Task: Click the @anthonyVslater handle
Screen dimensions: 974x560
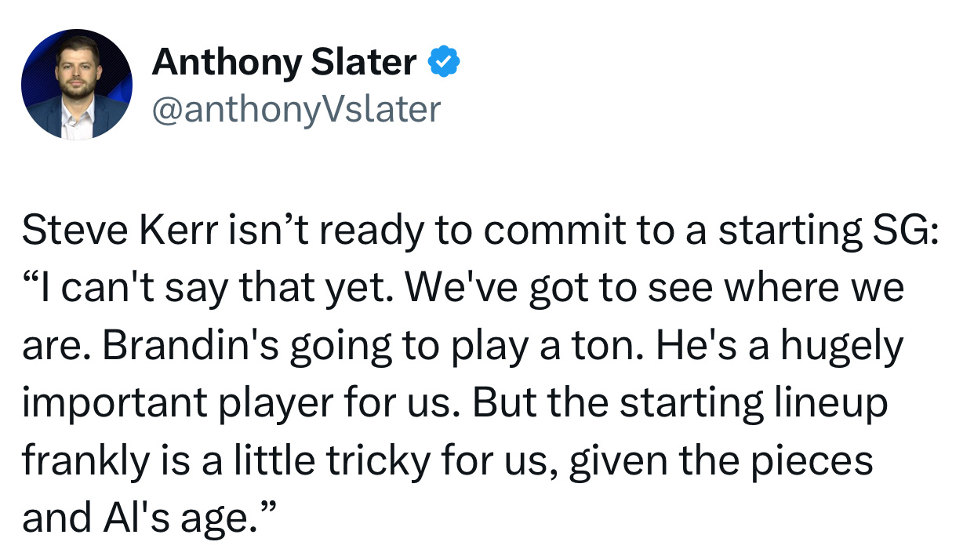Action: [296, 109]
